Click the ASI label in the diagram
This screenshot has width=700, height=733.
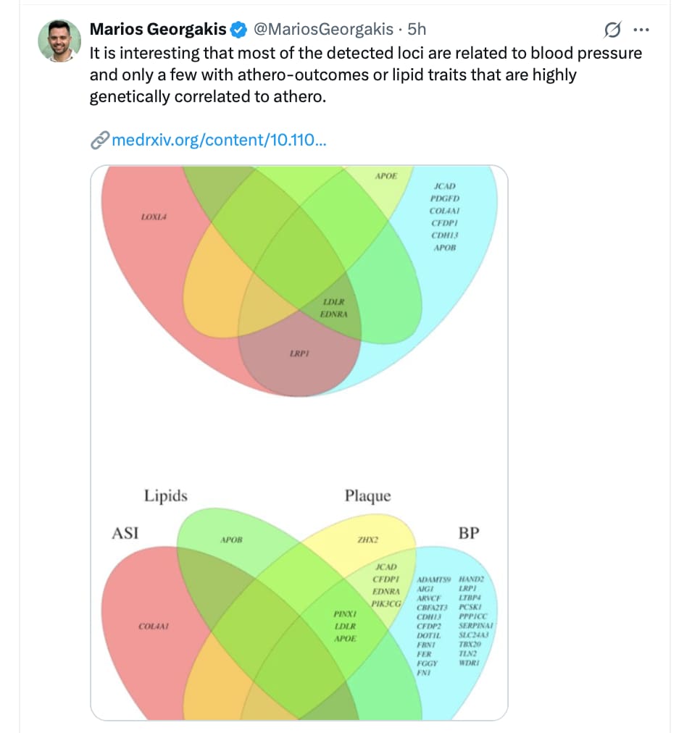125,533
